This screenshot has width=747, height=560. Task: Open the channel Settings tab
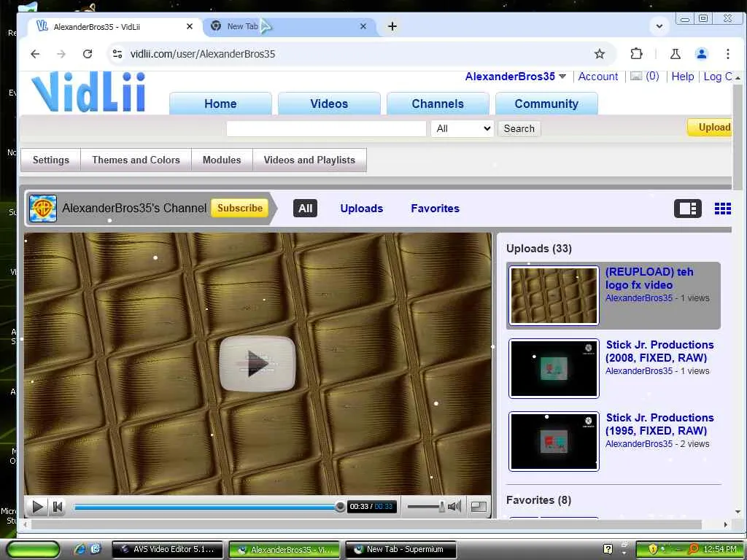click(x=51, y=160)
